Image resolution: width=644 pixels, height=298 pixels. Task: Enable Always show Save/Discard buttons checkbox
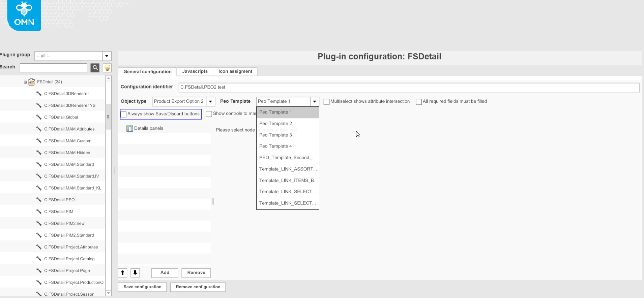tap(124, 114)
